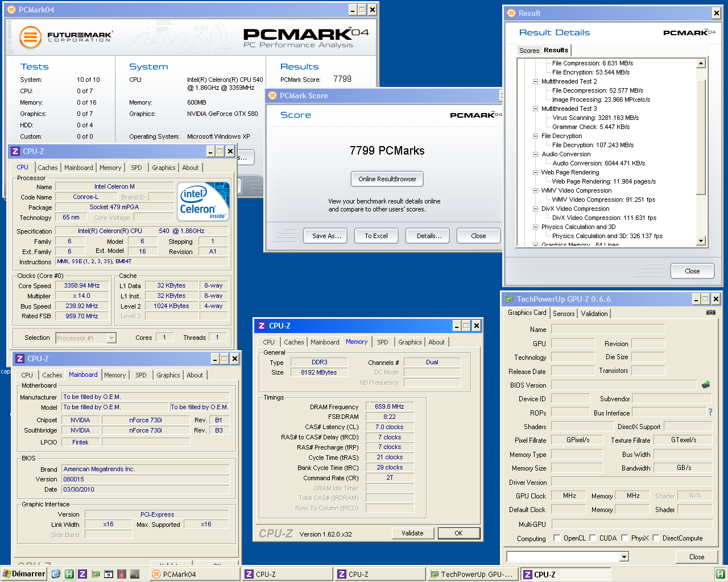Minimize the CPU-Z memory window
Image resolution: width=728 pixels, height=582 pixels.
[457, 326]
